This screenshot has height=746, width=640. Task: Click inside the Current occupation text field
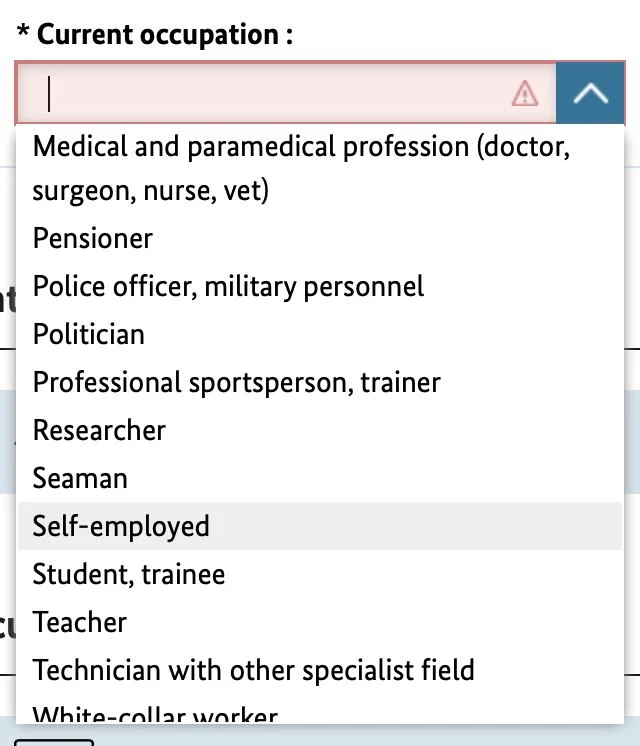(270, 94)
